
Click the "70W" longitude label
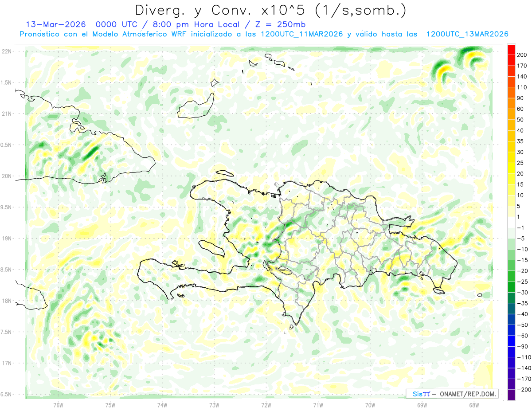point(370,405)
